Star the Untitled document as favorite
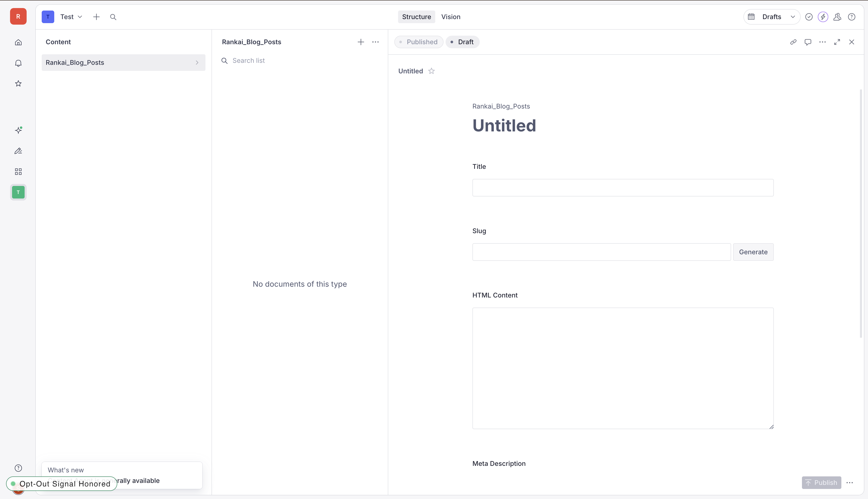Screen dimensions: 868x499 coord(431,71)
